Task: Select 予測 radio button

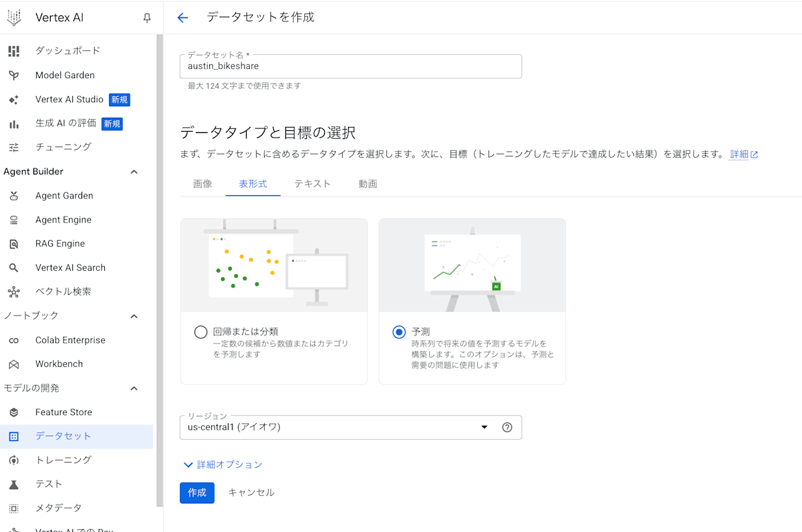Action: tap(399, 332)
